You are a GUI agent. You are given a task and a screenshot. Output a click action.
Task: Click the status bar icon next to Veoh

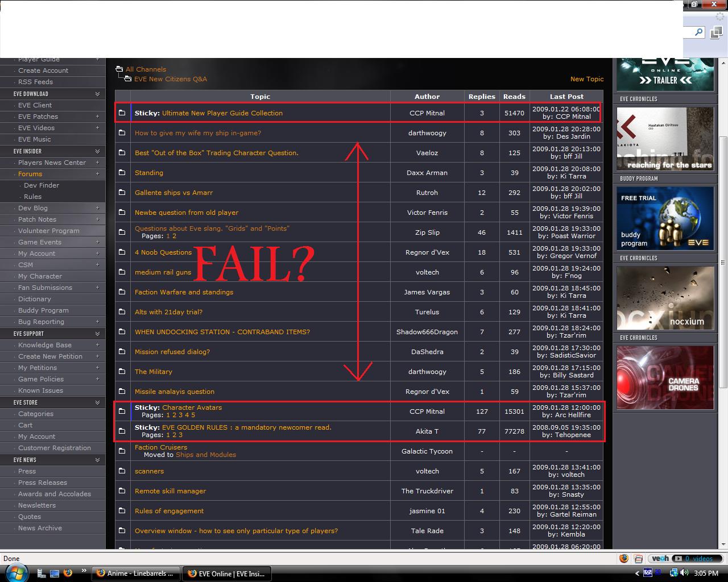(x=638, y=559)
